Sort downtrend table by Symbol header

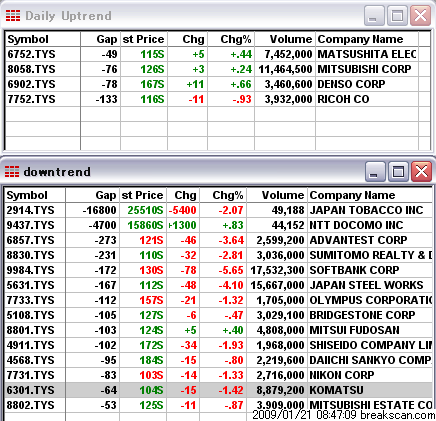point(35,195)
